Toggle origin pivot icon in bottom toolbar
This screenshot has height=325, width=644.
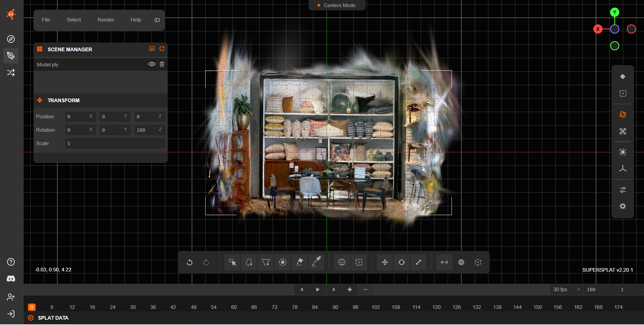[x=478, y=262]
